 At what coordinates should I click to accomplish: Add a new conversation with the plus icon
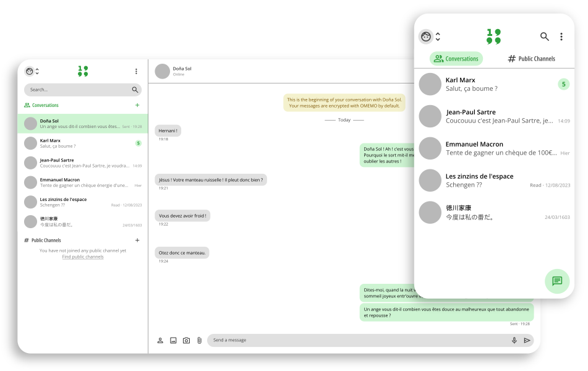click(137, 105)
